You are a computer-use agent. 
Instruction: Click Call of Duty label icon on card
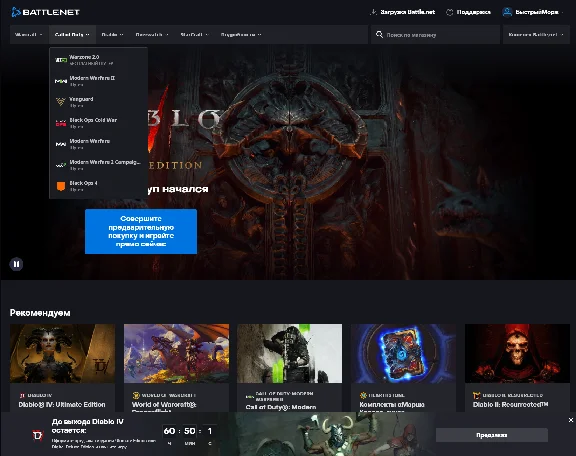[250, 396]
